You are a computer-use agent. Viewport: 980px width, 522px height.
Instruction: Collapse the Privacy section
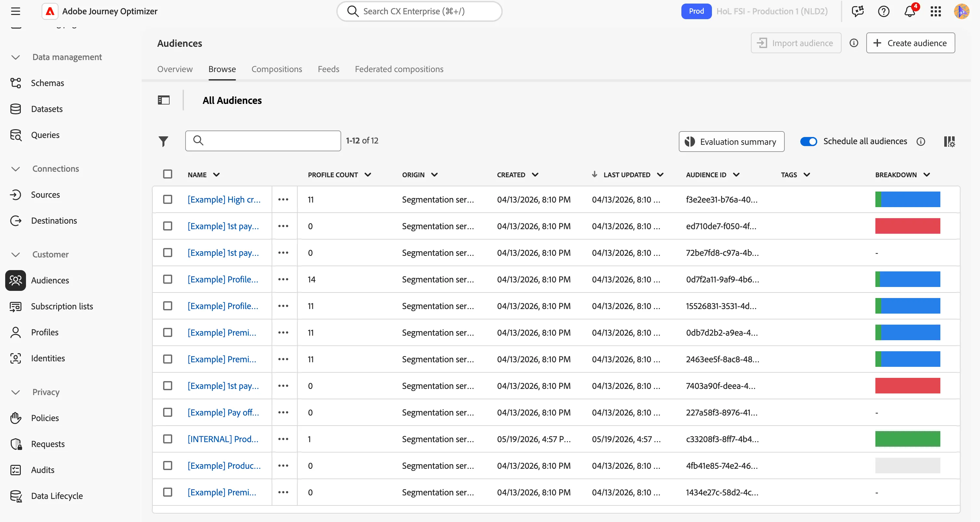pos(16,392)
